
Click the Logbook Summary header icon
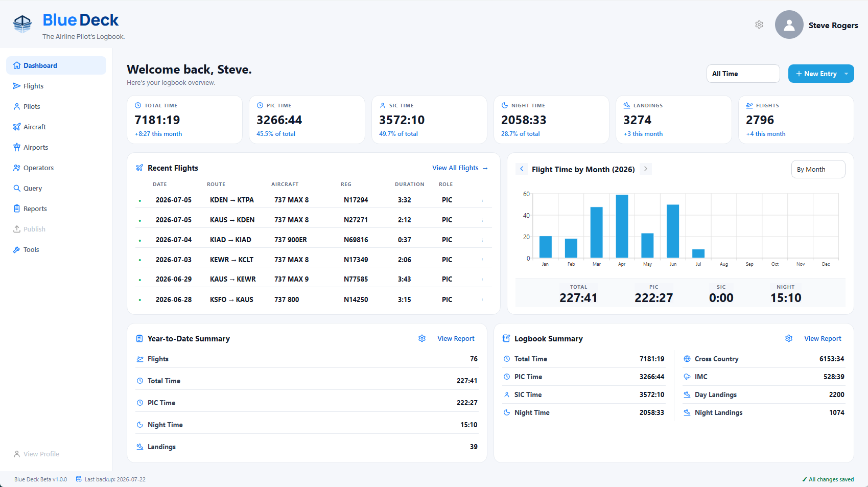pyautogui.click(x=506, y=338)
